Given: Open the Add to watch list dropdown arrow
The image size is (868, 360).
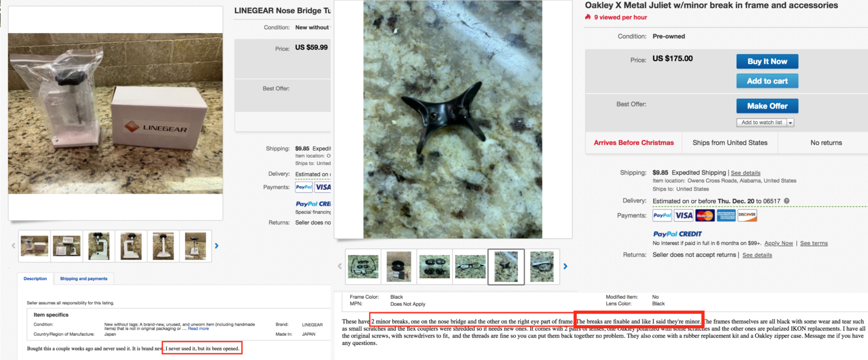Looking at the screenshot, I should pos(790,123).
